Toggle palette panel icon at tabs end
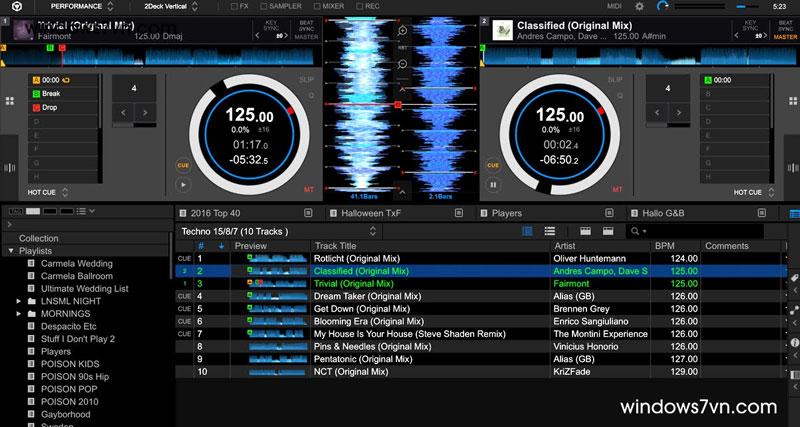The width and height of the screenshot is (800, 427). pyautogui.click(x=794, y=213)
